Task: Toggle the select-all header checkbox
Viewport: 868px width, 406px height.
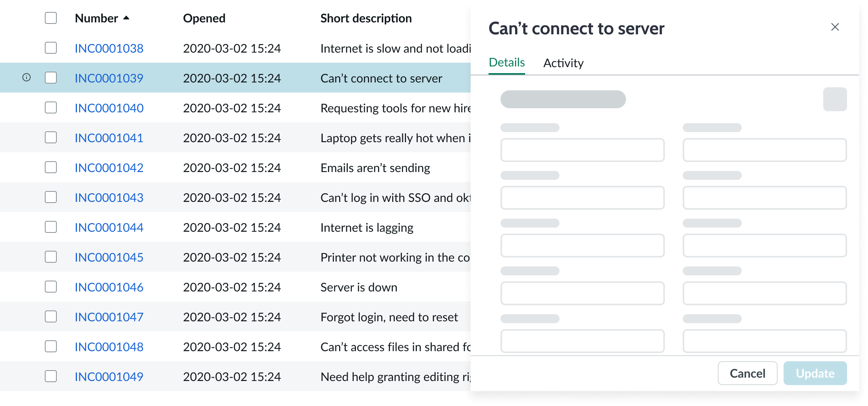Action: point(51,18)
